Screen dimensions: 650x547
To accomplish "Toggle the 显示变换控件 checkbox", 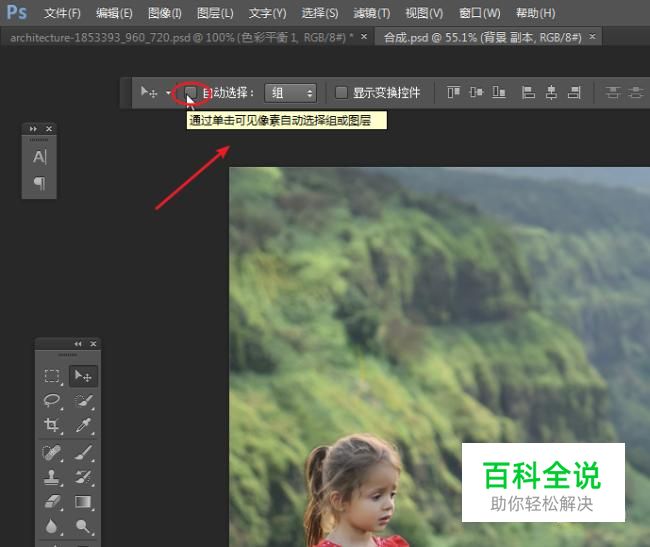I will [341, 92].
